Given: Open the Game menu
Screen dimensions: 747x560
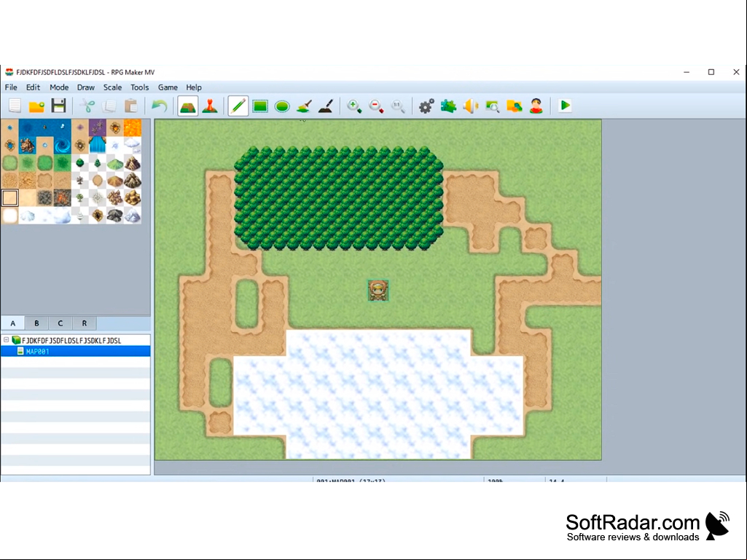Looking at the screenshot, I should coord(168,87).
